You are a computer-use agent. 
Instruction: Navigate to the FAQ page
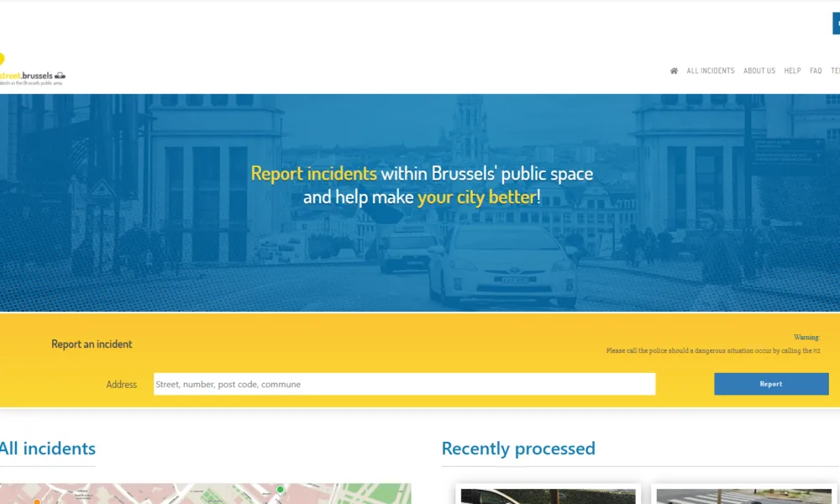click(816, 71)
